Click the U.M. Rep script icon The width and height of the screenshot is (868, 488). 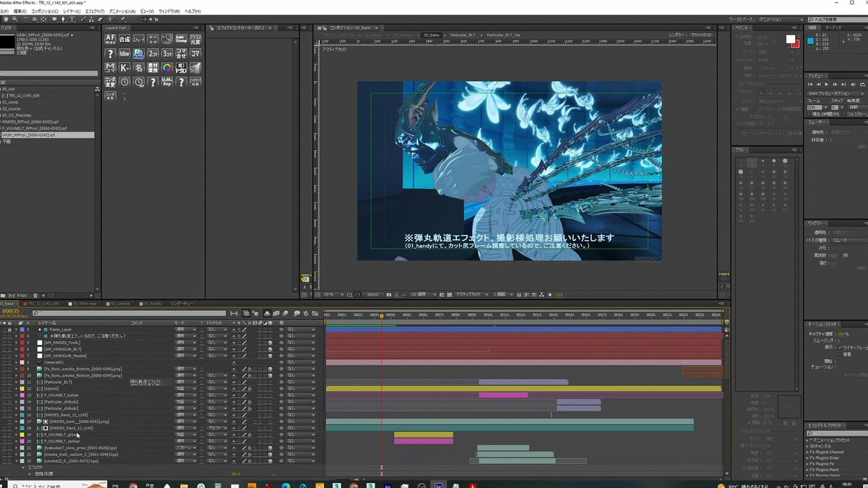coord(167,82)
